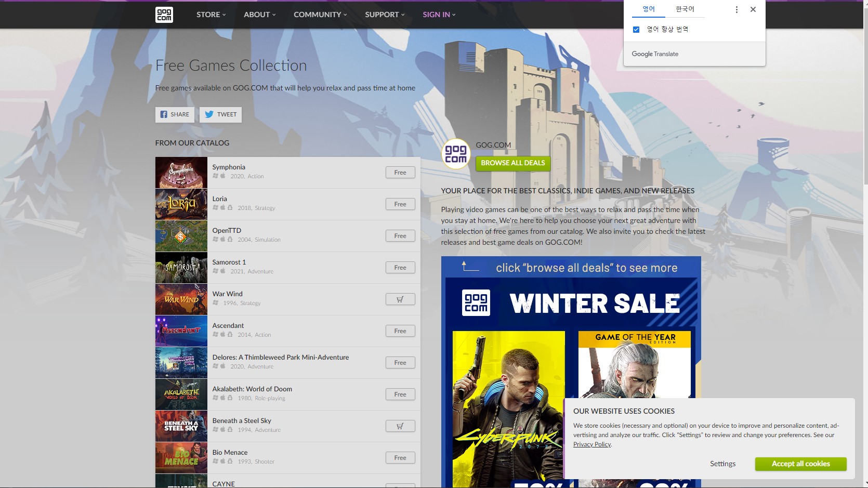This screenshot has width=868, height=488.
Task: Add Beneath a Steel Sky to cart
Action: (400, 426)
